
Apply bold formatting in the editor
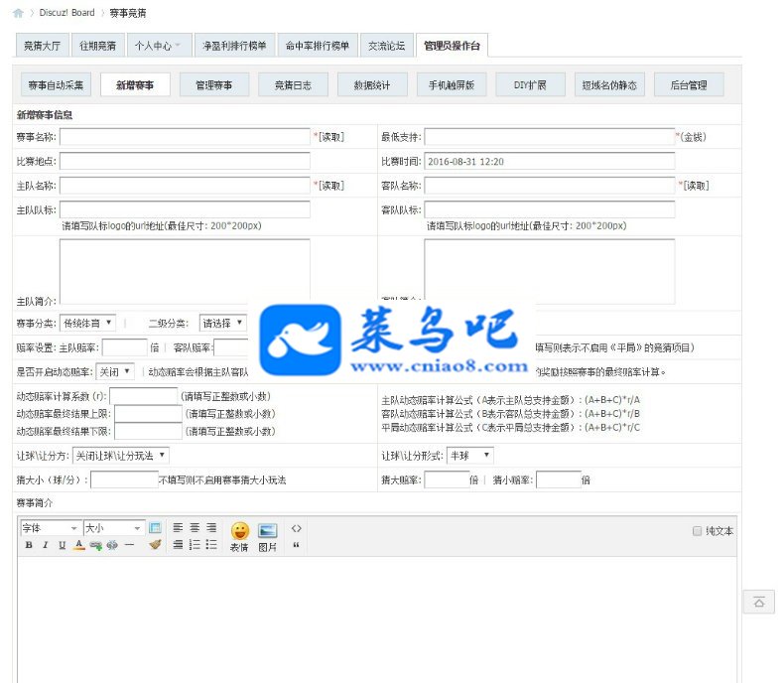[29, 545]
